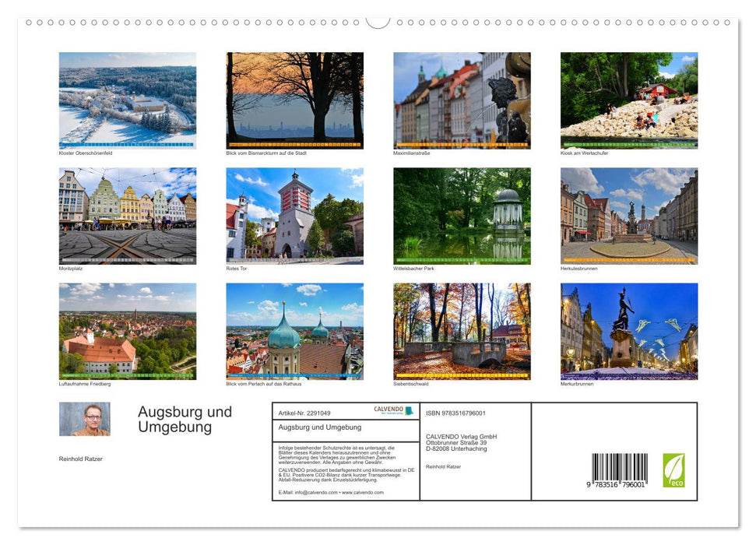
Task: Click the caption 'Moritzplatz'
Action: (70, 268)
